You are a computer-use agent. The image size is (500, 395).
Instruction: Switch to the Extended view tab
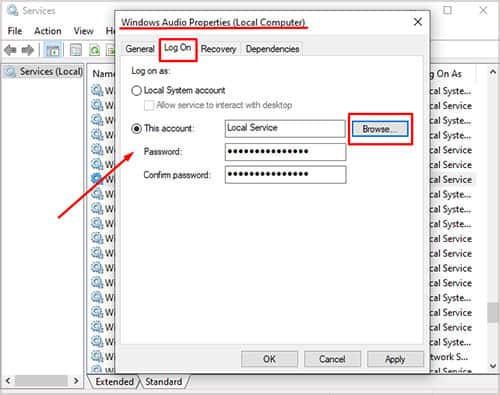114,381
